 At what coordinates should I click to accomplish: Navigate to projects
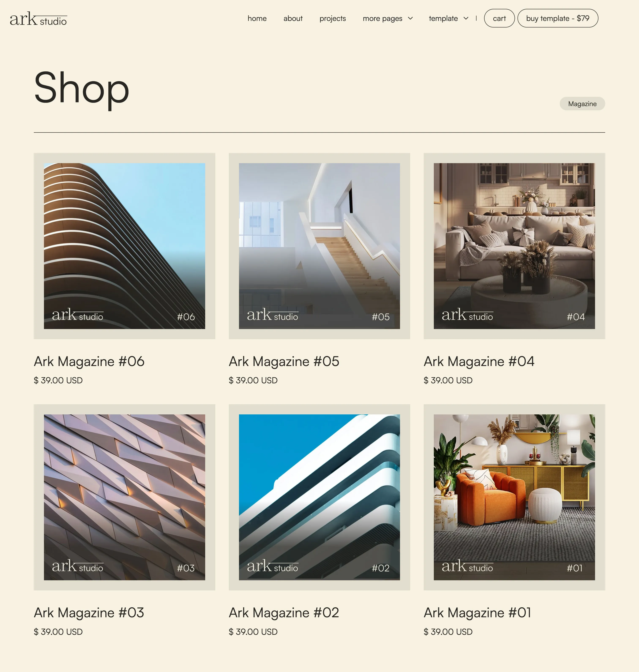[332, 18]
